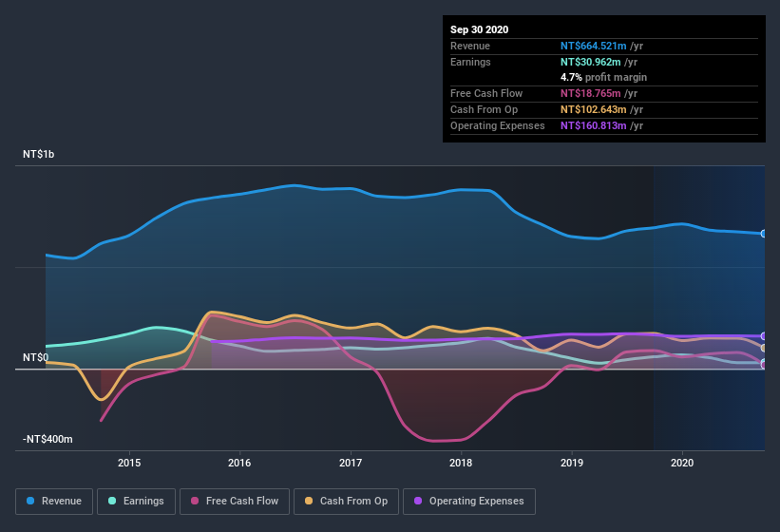Viewport: 780px width, 532px height.
Task: Click the Sep 30 2020 tooltip date
Action: click(x=480, y=29)
